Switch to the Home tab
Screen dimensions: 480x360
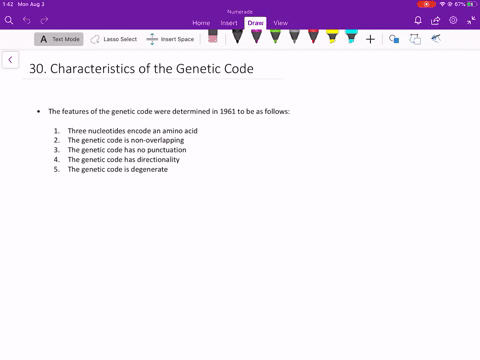[201, 23]
